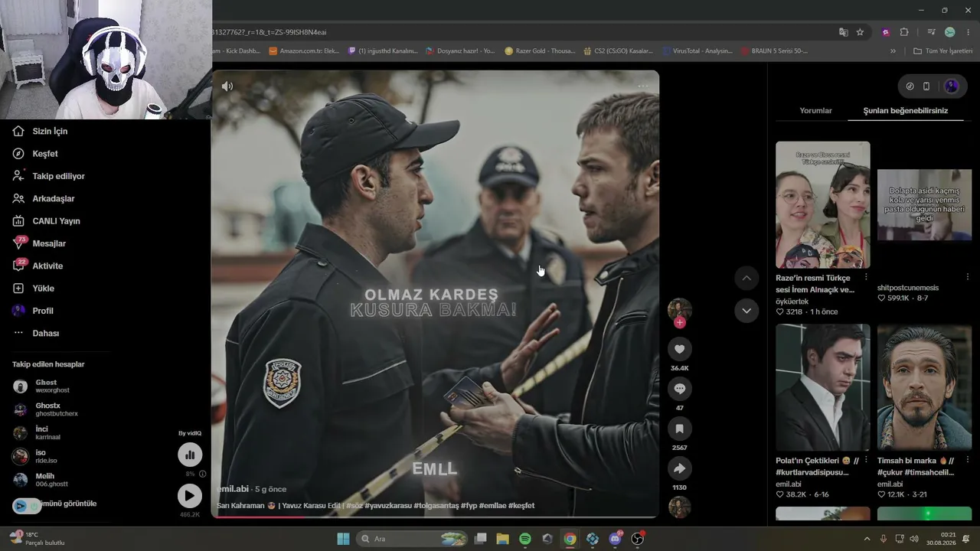The width and height of the screenshot is (980, 551).
Task: Go to the next video with down chevron
Action: click(x=746, y=311)
